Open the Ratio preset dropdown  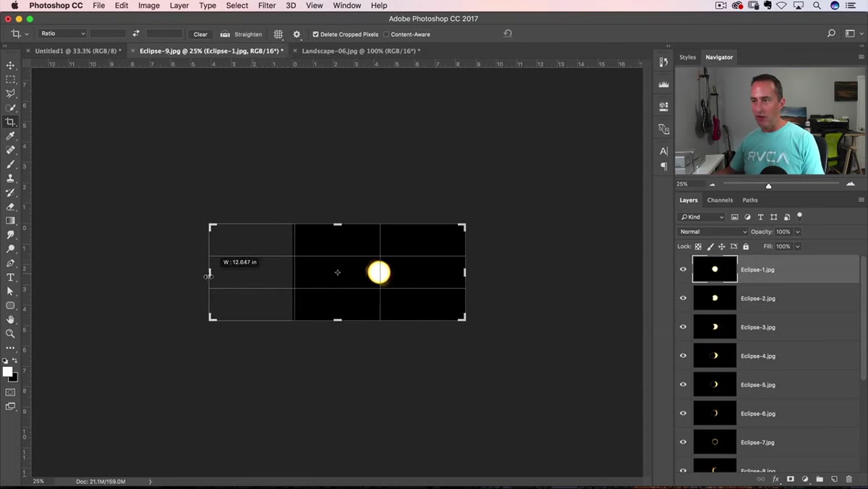click(63, 34)
